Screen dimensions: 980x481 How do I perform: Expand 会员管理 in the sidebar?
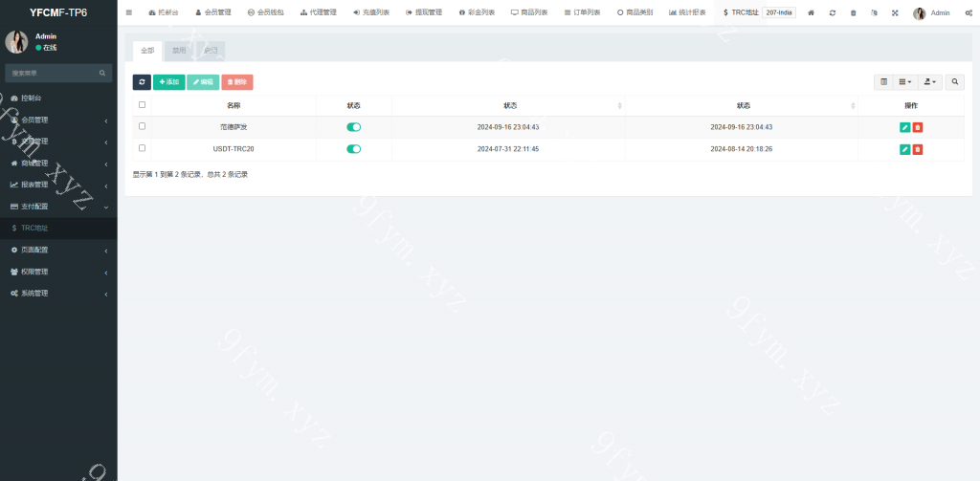(58, 120)
